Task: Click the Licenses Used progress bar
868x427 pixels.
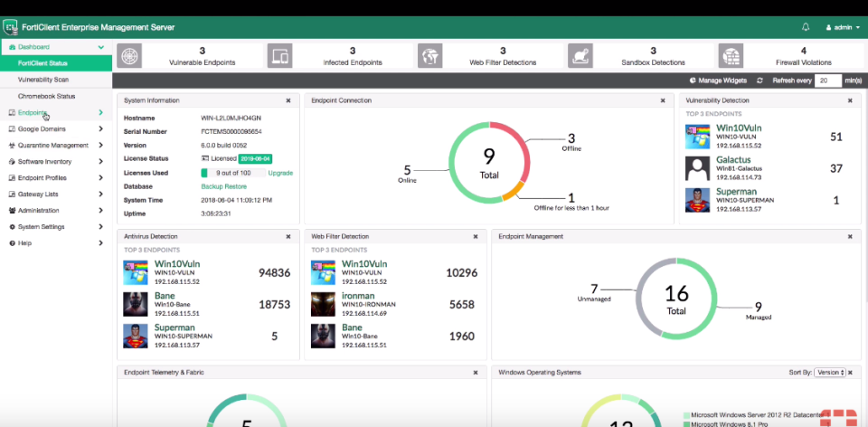Action: click(233, 173)
